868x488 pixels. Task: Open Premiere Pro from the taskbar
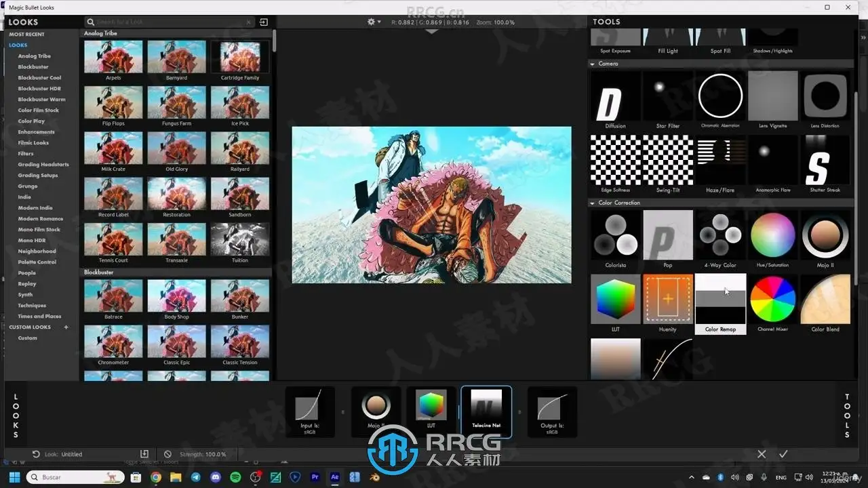315,477
